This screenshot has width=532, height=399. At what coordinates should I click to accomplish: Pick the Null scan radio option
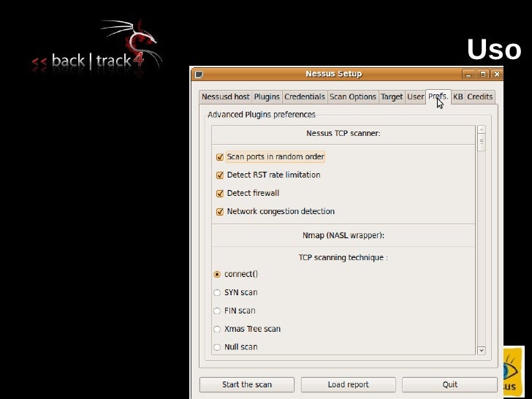point(217,347)
